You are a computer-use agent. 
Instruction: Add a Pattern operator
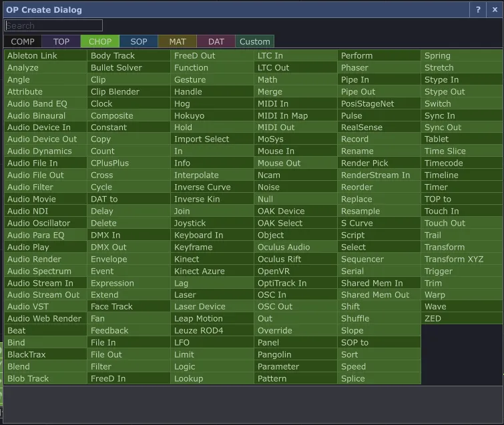tap(296, 378)
